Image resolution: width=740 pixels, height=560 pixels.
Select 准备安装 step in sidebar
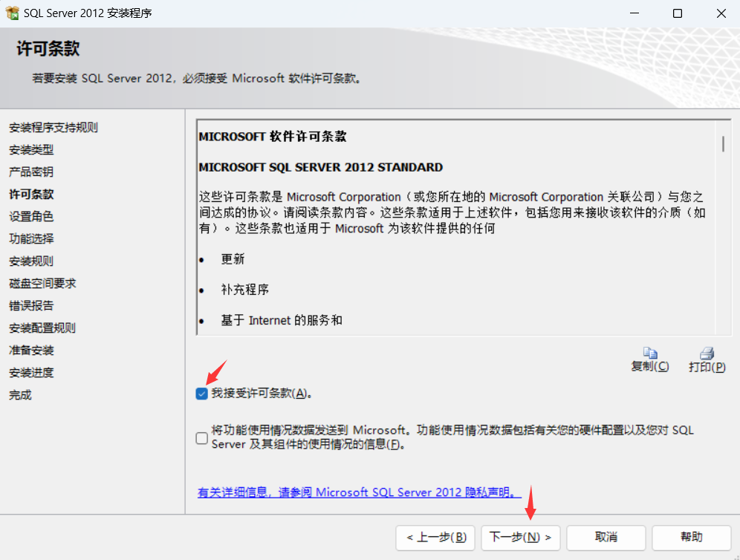click(31, 351)
